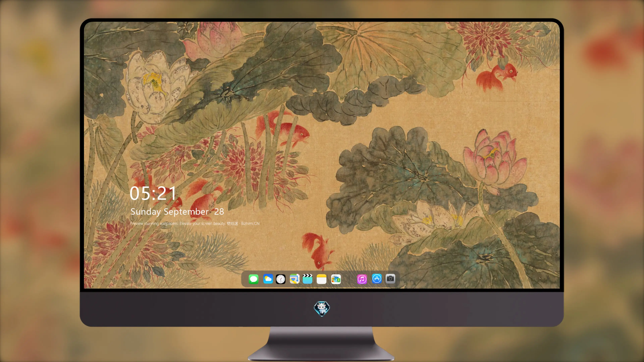The height and width of the screenshot is (362, 644).
Task: Open the Maps app in the dock
Action: tap(294, 279)
